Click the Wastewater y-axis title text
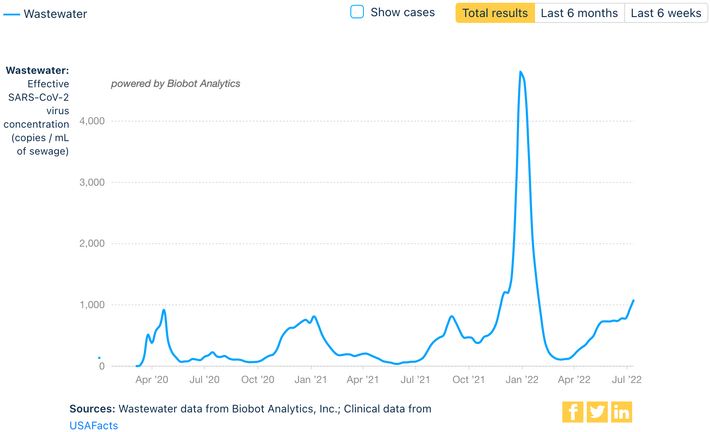Image resolution: width=710 pixels, height=432 pixels. (37, 70)
